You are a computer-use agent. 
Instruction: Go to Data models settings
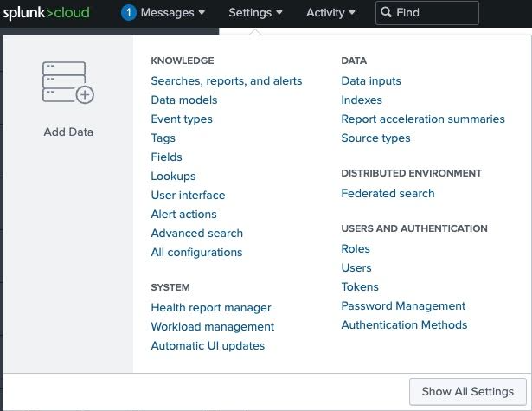(x=183, y=100)
